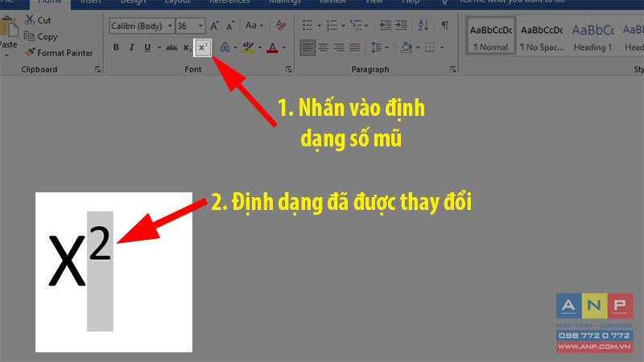The width and height of the screenshot is (644, 362).
Task: Open highlight color dropdown arrow
Action: coord(259,47)
